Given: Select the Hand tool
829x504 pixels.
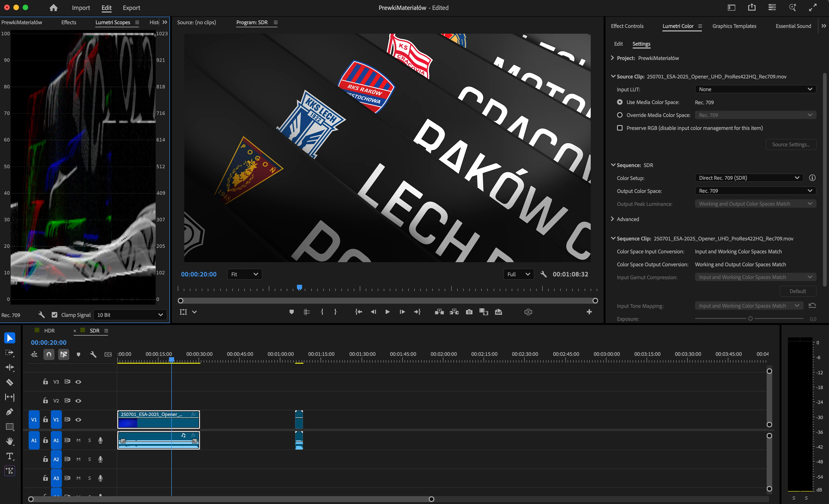Looking at the screenshot, I should [9, 441].
